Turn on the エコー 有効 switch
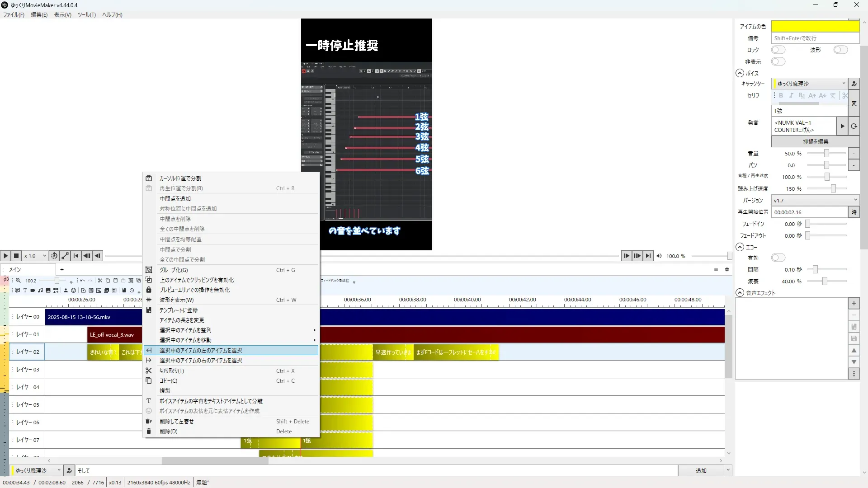This screenshot has height=488, width=868. coord(778,258)
